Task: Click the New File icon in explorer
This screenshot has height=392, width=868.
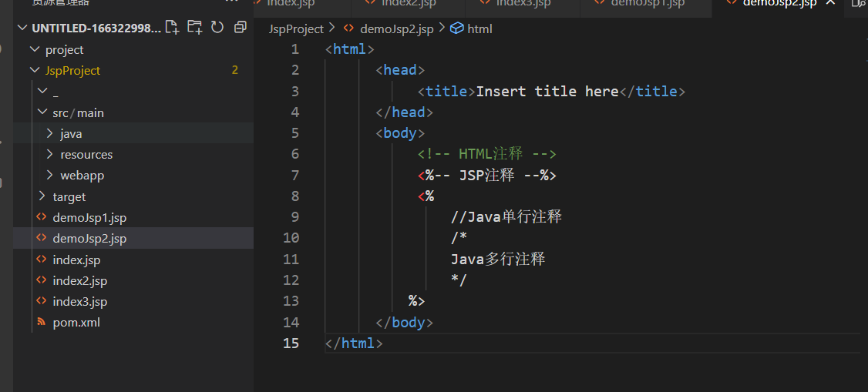Action: coord(172,28)
